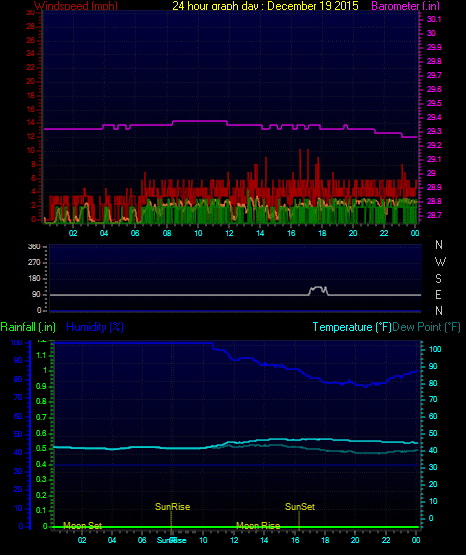Viewport: 466px width, 555px height.
Task: Select the SunRise marker label
Action: click(173, 507)
